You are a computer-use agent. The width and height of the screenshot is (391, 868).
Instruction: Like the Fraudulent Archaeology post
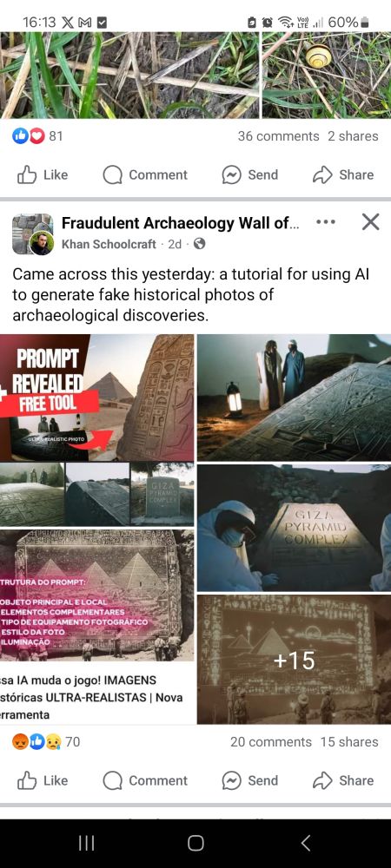pyautogui.click(x=43, y=780)
